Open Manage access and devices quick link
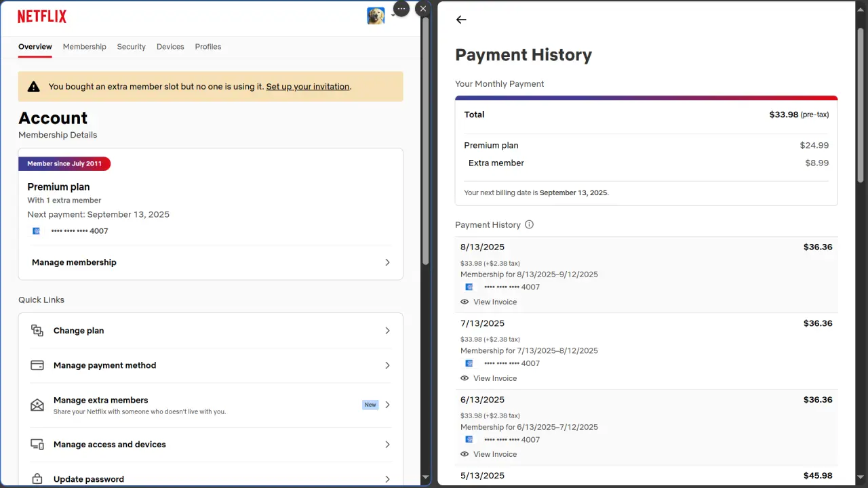Image resolution: width=868 pixels, height=488 pixels. point(211,445)
